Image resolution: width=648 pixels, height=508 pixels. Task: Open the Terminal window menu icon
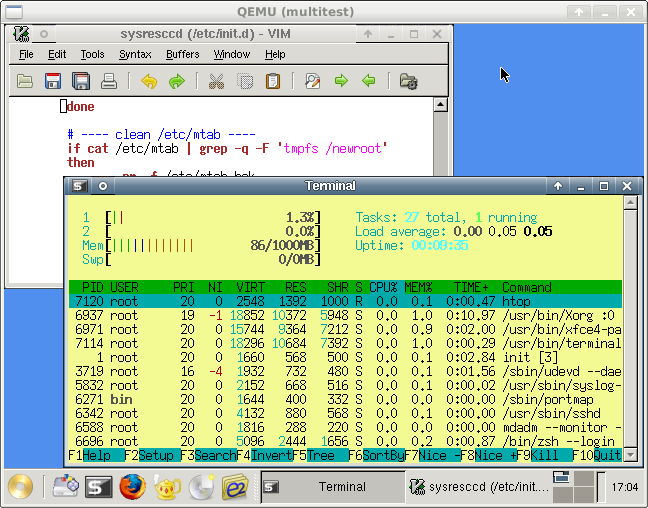pyautogui.click(x=78, y=186)
